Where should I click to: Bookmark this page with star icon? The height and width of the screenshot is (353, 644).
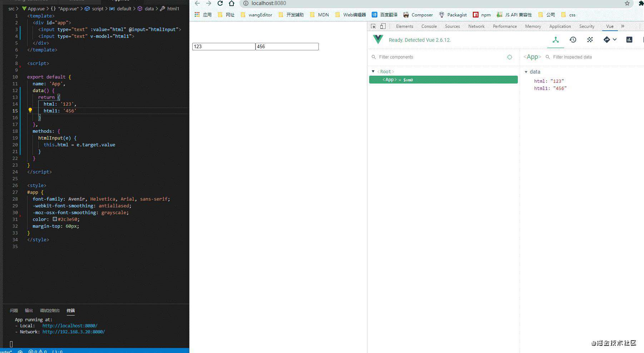627,3
